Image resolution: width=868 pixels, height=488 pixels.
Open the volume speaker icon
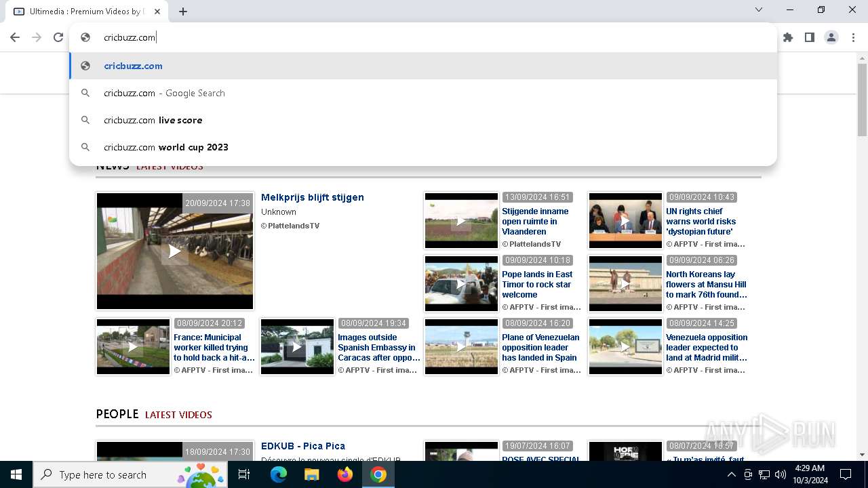point(781,474)
